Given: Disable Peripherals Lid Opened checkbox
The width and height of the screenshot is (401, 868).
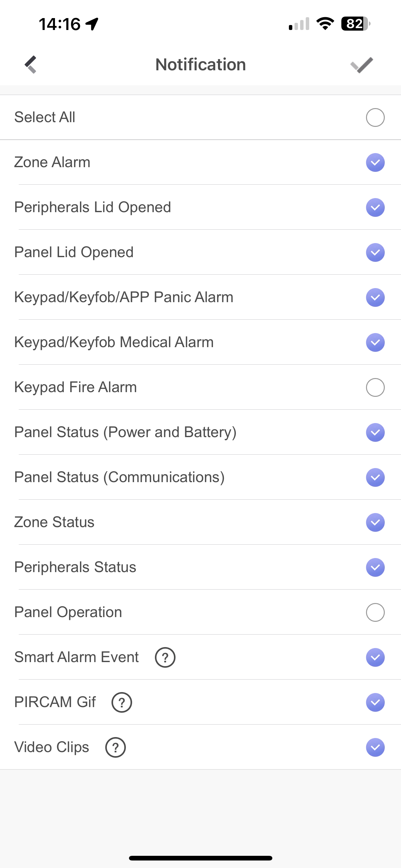Looking at the screenshot, I should pos(375,207).
